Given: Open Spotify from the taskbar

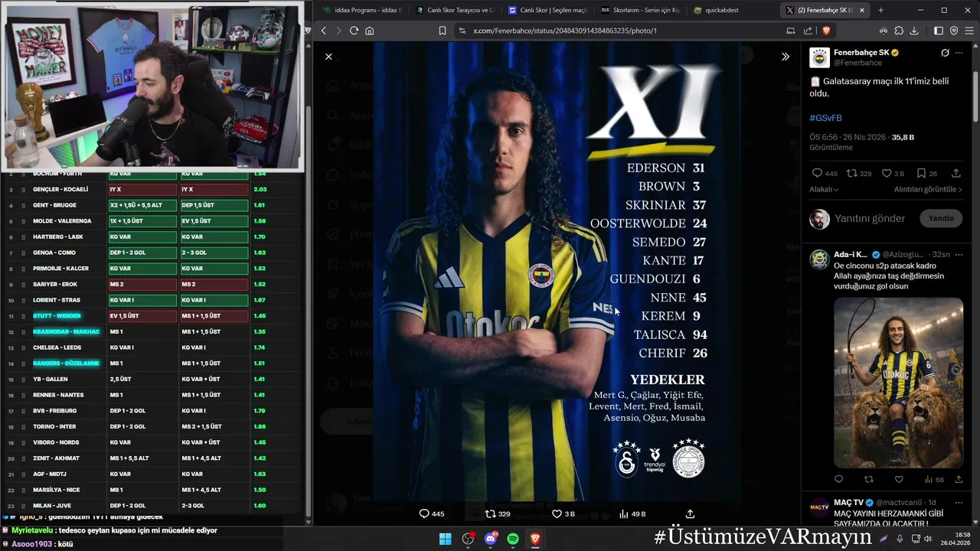Looking at the screenshot, I should [x=513, y=539].
